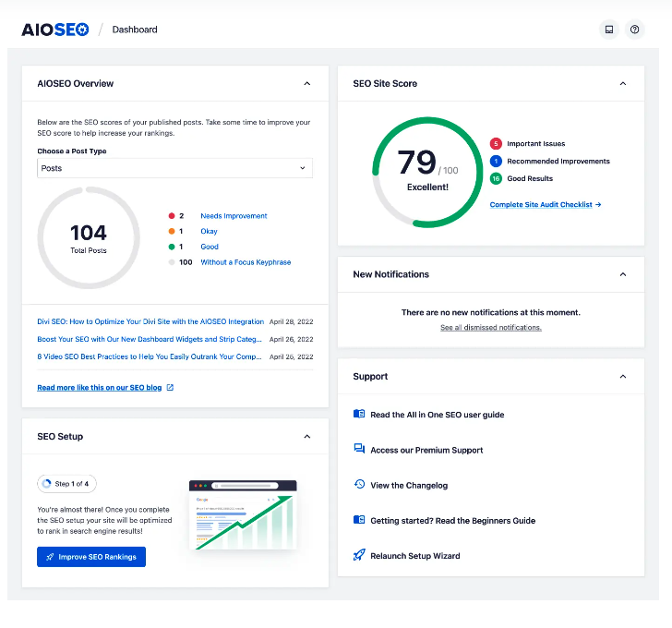Click Relaunch Setup Wizard text

[x=414, y=556]
